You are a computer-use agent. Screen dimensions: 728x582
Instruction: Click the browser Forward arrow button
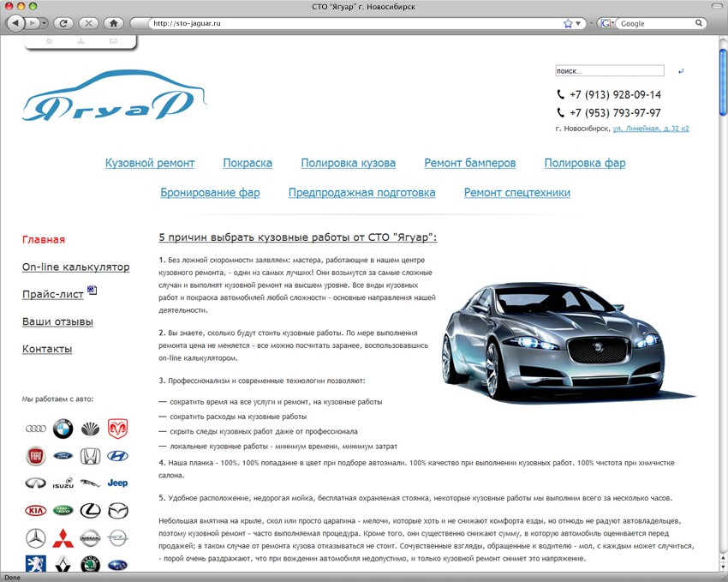[x=32, y=23]
